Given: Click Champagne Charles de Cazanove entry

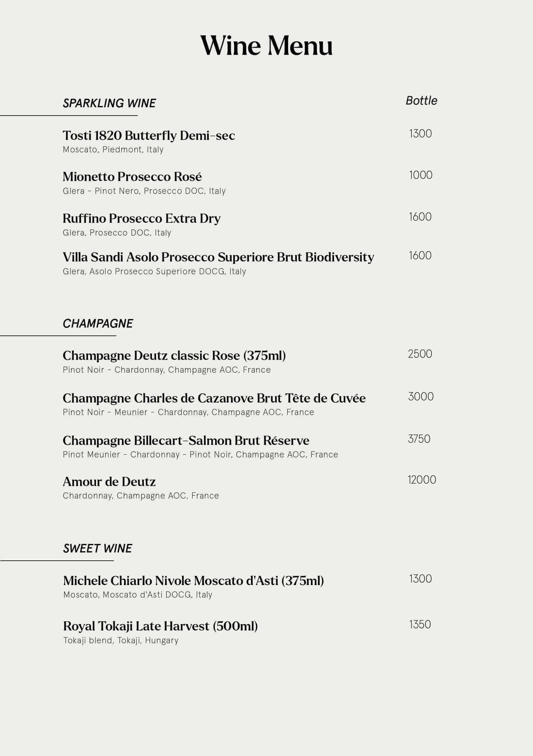Looking at the screenshot, I should pos(214,398).
